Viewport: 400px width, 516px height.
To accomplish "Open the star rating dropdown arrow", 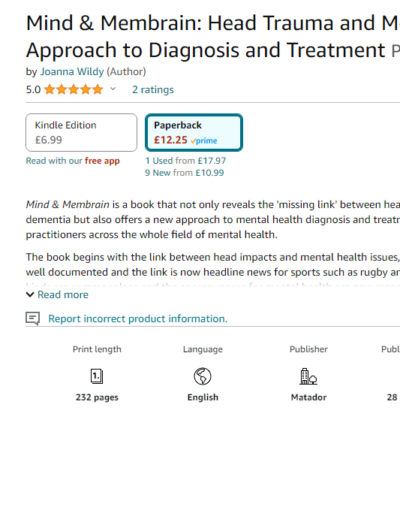I will 113,89.
